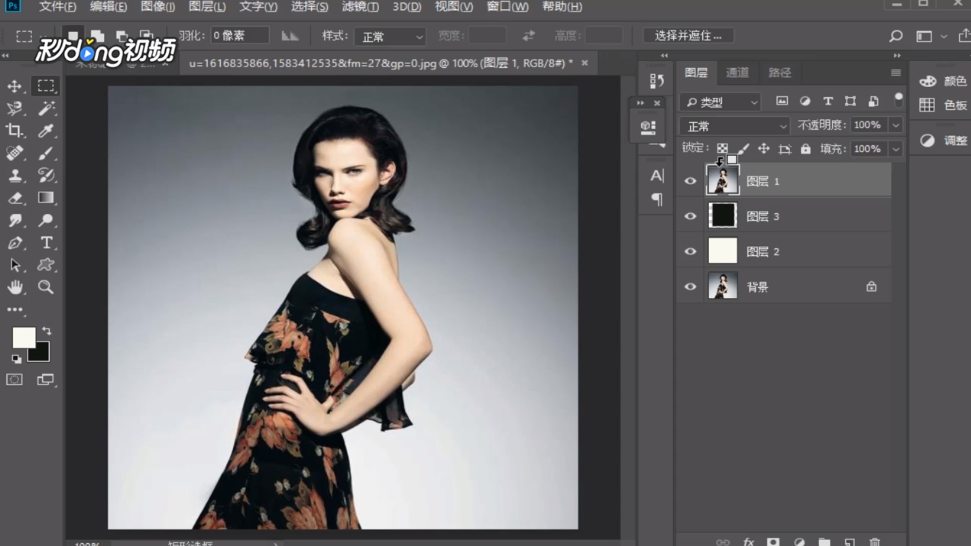Hide layer 图层 1
This screenshot has height=546, width=971.
(690, 181)
